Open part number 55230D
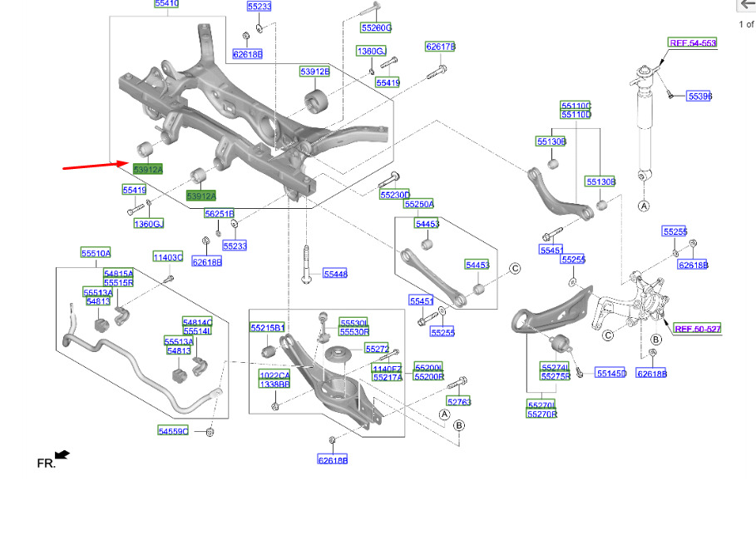756x541 pixels. pos(395,195)
